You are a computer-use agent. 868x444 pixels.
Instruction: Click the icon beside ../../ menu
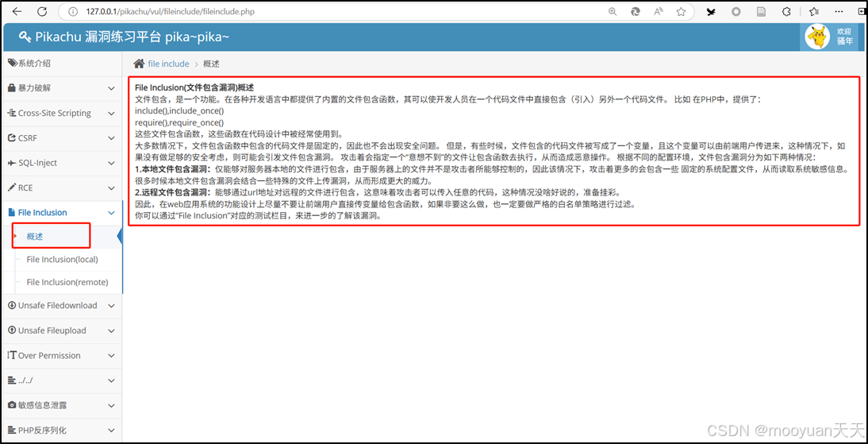(x=12, y=380)
